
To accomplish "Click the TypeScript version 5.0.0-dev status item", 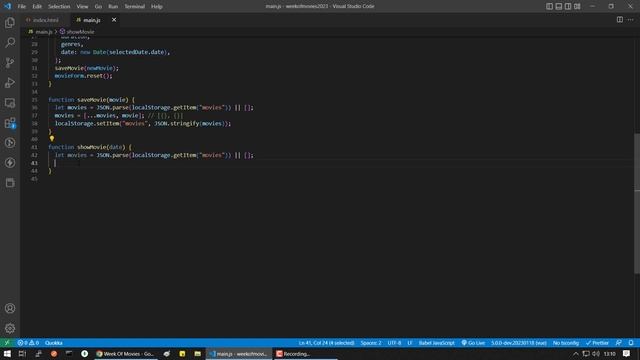I will (518, 343).
